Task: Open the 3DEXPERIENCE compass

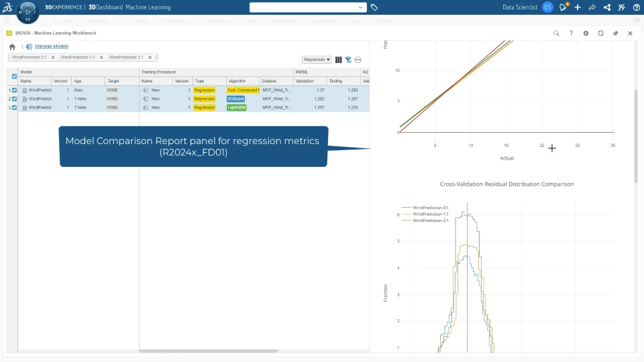Action: click(28, 12)
